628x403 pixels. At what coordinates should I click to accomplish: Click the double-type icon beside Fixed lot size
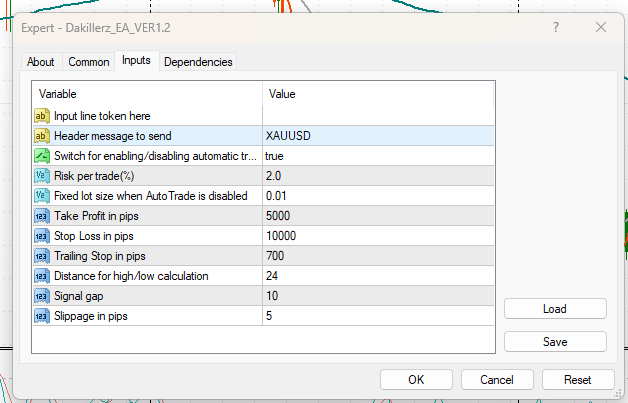coord(42,196)
